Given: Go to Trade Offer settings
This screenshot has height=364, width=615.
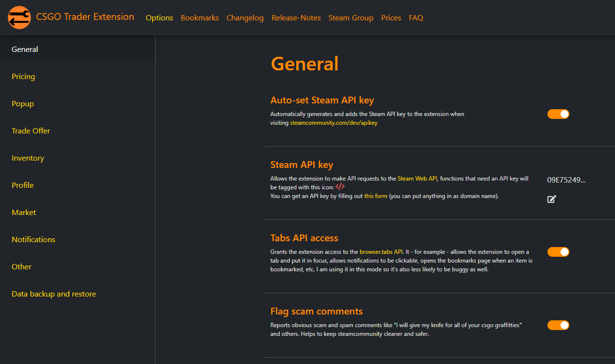Looking at the screenshot, I should coord(77,131).
